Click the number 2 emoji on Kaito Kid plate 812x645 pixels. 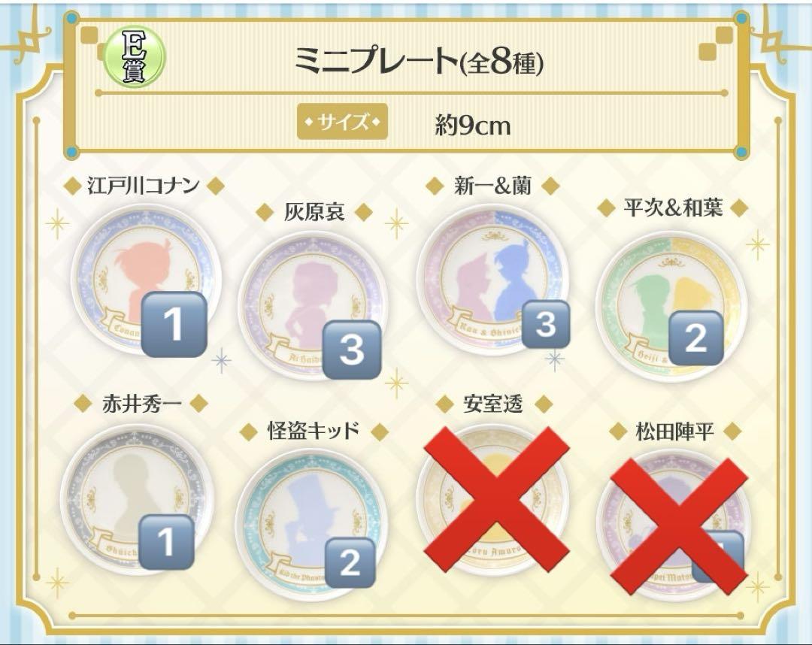coord(350,562)
